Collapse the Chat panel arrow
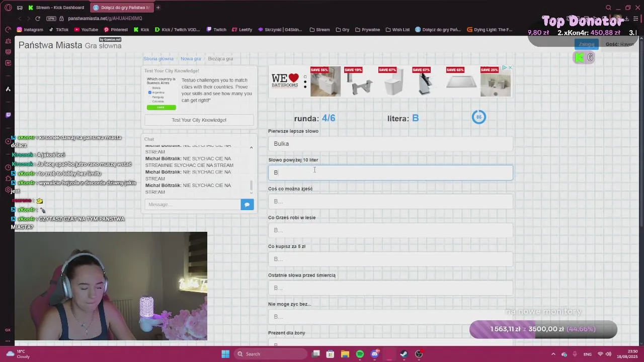The height and width of the screenshot is (362, 644). click(x=251, y=147)
